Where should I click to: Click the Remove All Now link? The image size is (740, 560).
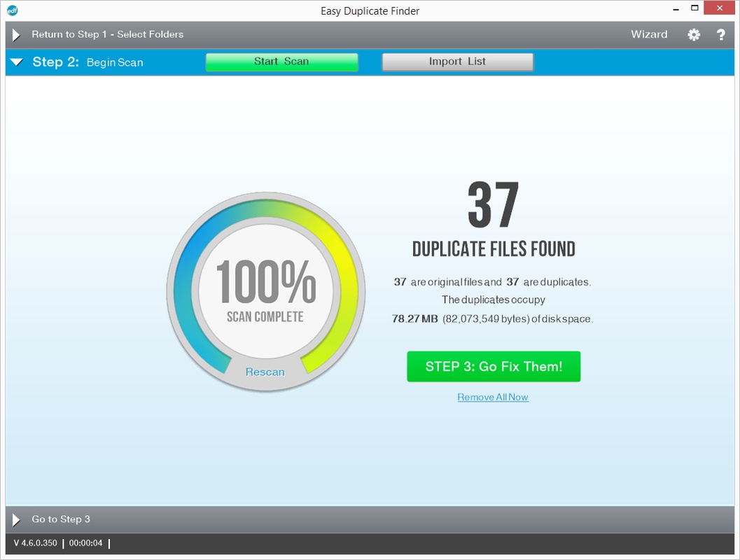(x=493, y=397)
